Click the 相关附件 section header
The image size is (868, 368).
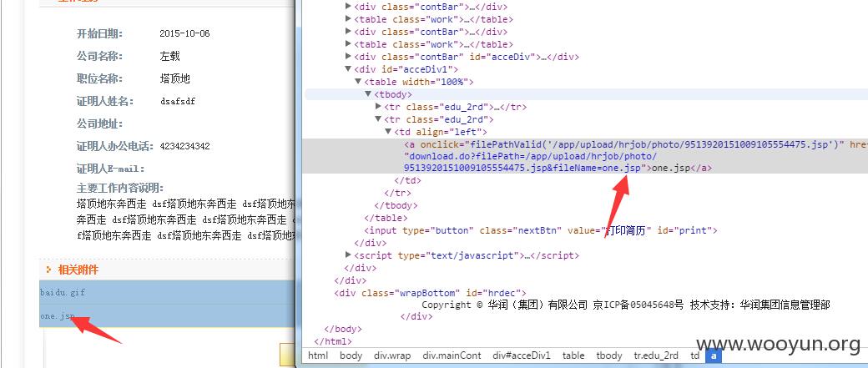(x=78, y=270)
